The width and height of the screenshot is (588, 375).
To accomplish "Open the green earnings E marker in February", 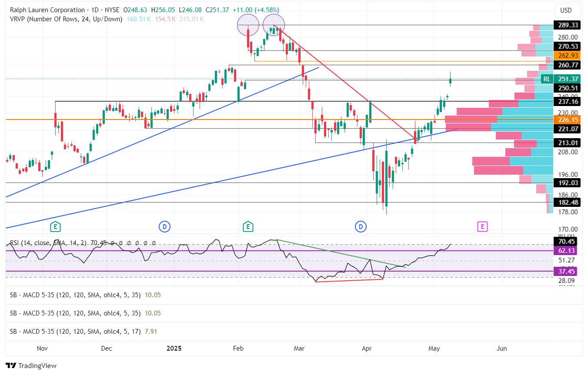I will 247,226.
